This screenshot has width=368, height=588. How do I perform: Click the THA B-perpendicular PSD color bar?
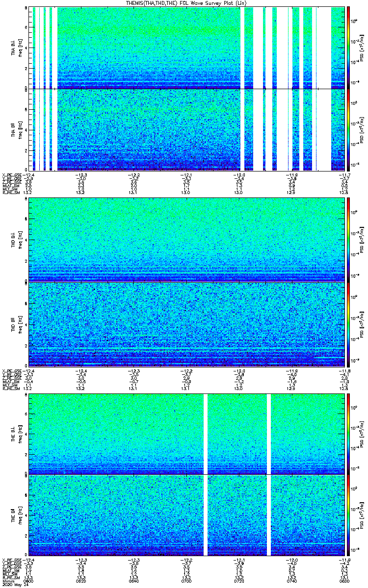[349, 47]
